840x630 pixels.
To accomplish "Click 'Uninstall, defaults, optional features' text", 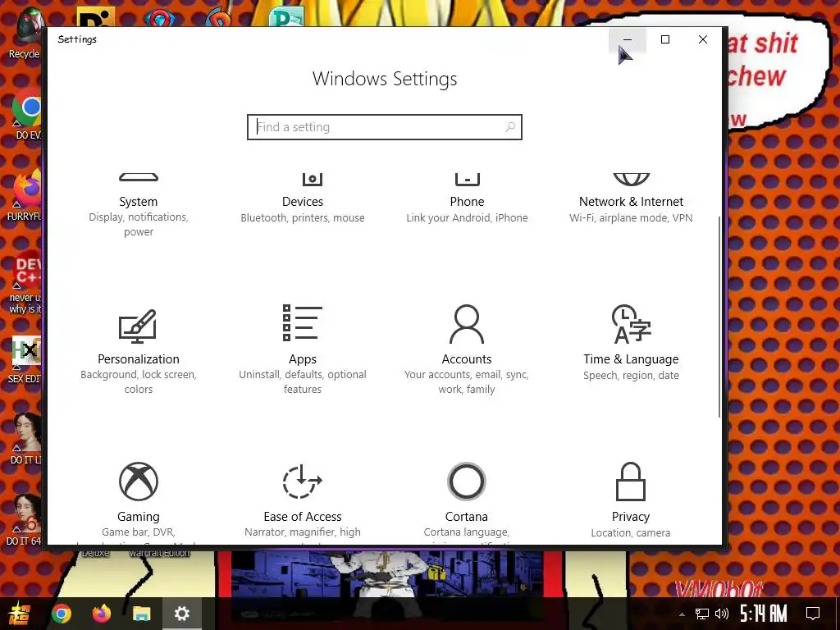I will pyautogui.click(x=302, y=381).
